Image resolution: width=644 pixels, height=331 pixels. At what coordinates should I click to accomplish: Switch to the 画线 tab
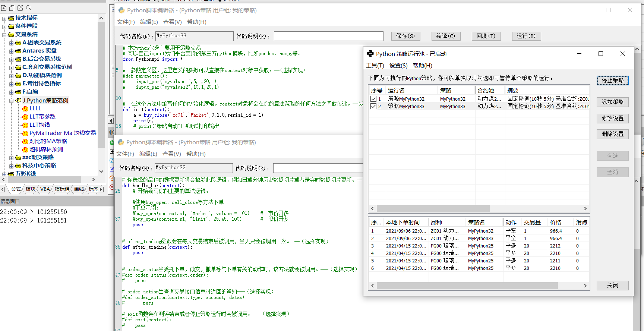[x=79, y=189]
